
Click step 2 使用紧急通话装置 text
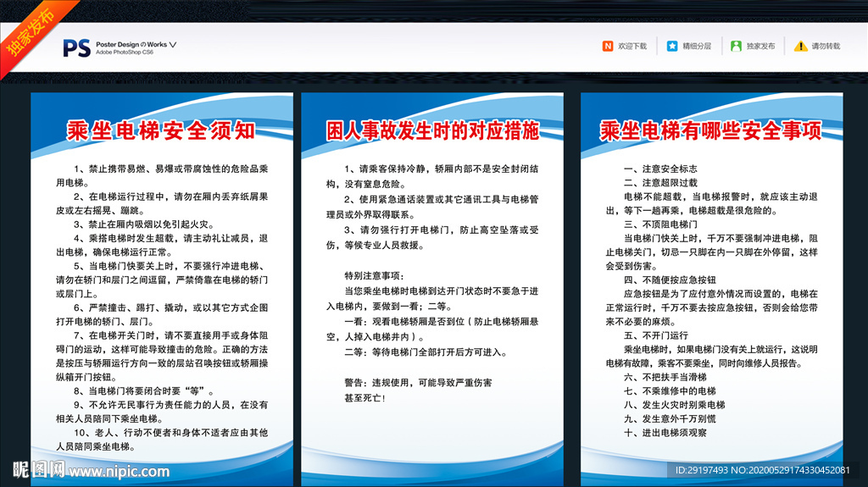click(x=432, y=207)
